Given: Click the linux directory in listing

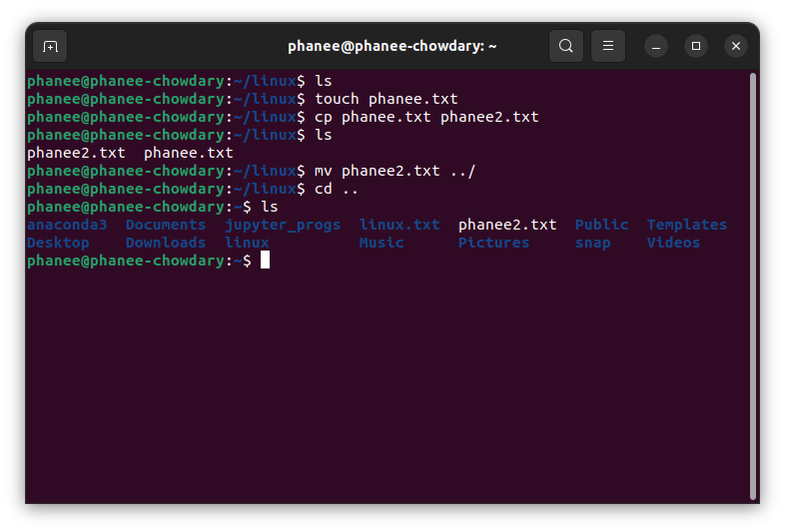Looking at the screenshot, I should [247, 243].
